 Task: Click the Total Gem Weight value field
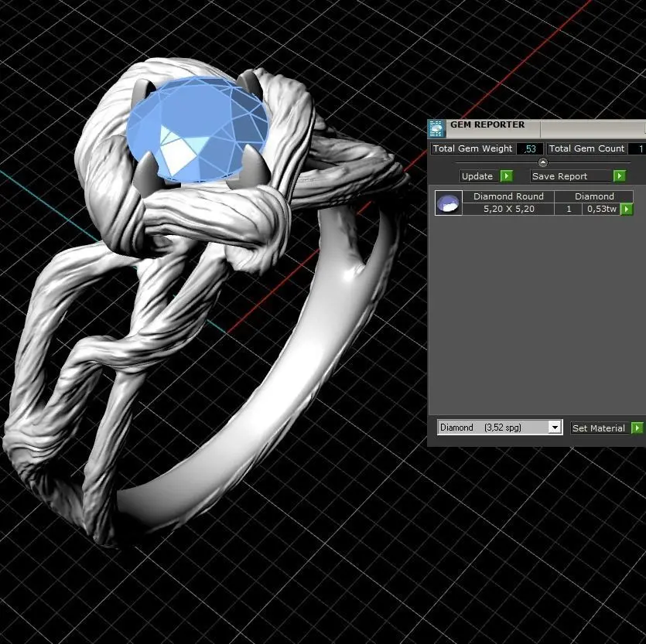(530, 148)
